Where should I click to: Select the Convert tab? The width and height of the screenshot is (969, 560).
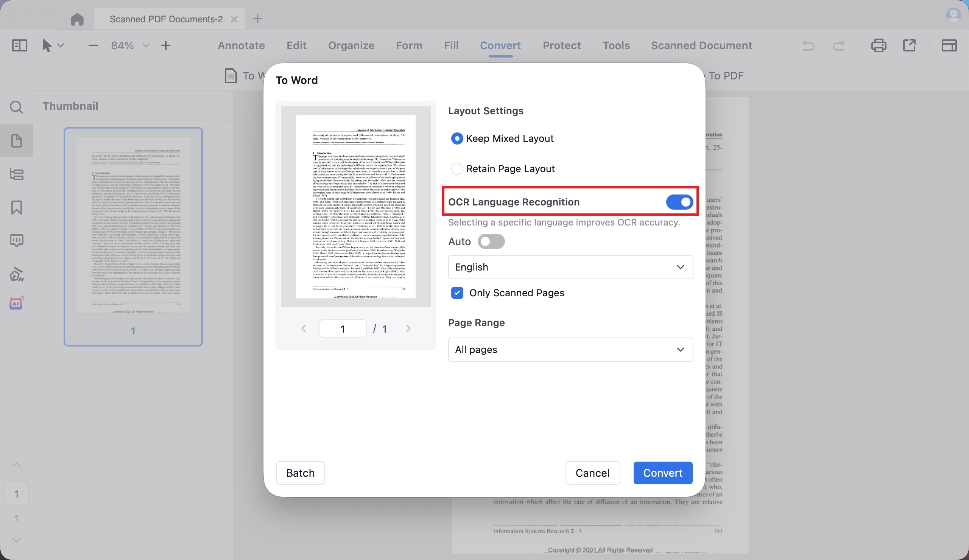500,45
